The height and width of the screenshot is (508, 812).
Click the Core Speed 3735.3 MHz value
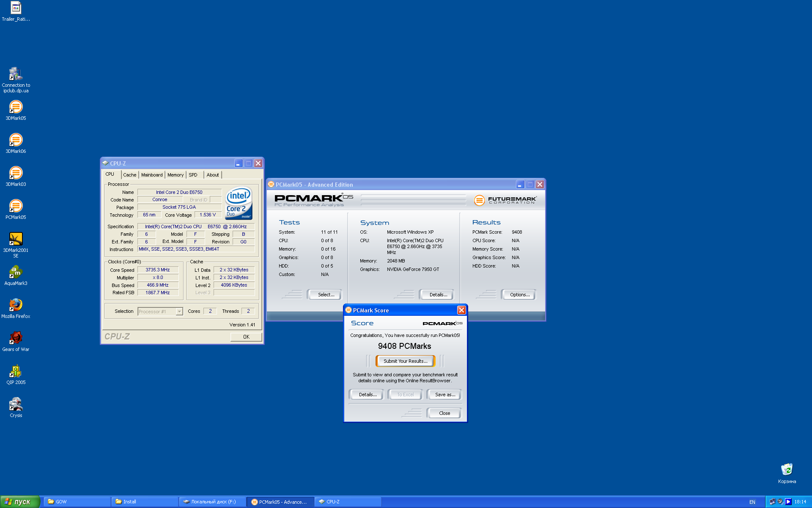coord(158,270)
